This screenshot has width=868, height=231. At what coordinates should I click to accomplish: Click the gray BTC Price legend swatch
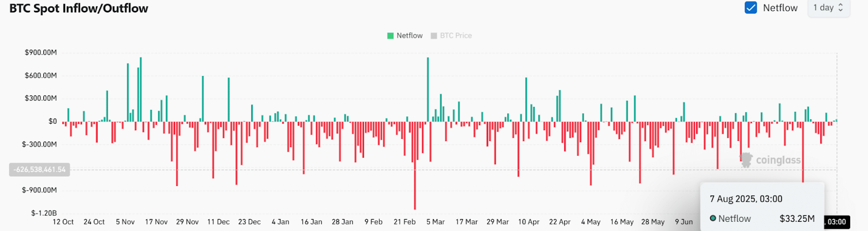[434, 36]
